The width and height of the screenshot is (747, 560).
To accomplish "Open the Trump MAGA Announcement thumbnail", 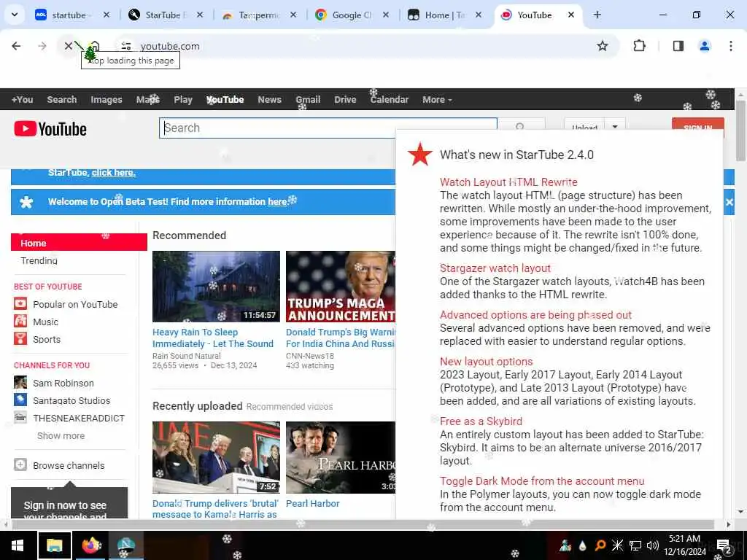I will [x=340, y=286].
